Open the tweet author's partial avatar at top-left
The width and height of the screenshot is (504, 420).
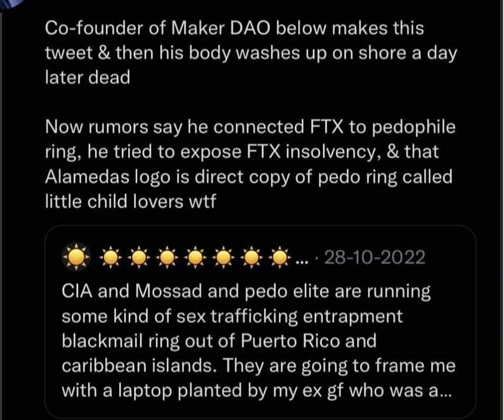coord(11,4)
